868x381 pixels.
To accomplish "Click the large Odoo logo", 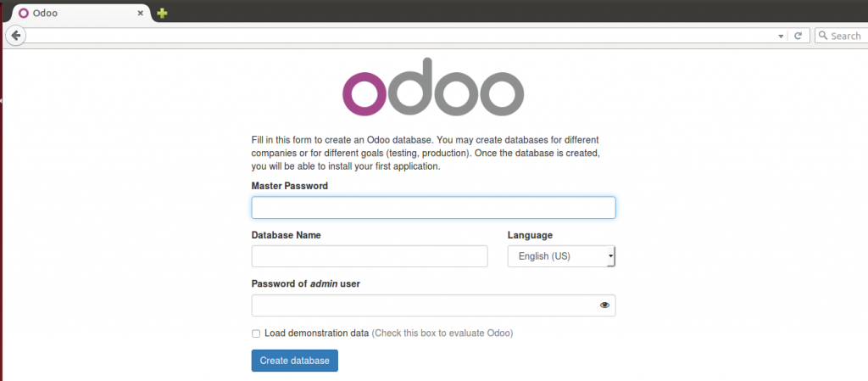I will point(433,87).
